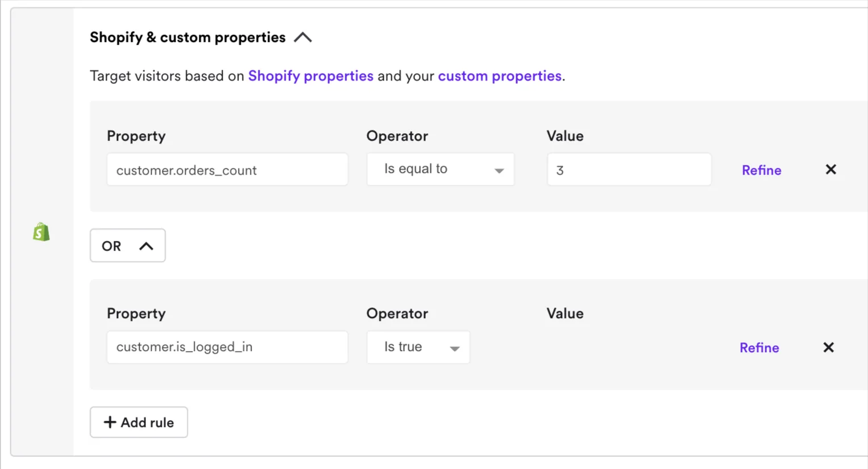This screenshot has height=469, width=868.
Task: Click the caret arrow beside Is true
Action: tap(454, 348)
